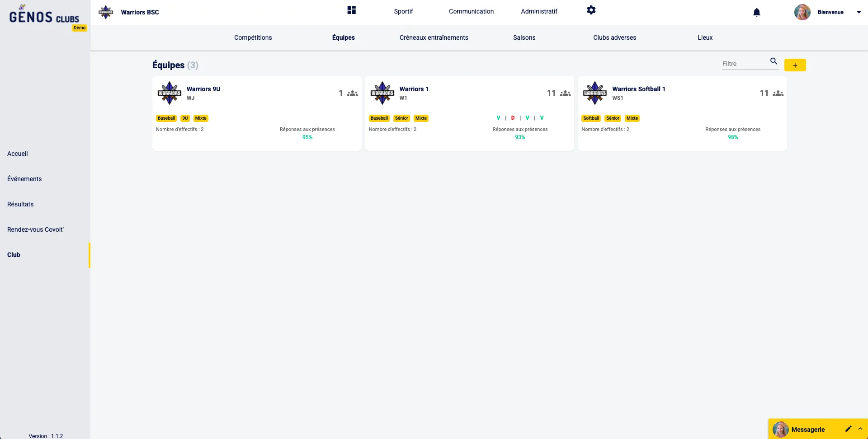This screenshot has width=868, height=439.
Task: Switch to the Clubs adverses tab
Action: click(614, 37)
